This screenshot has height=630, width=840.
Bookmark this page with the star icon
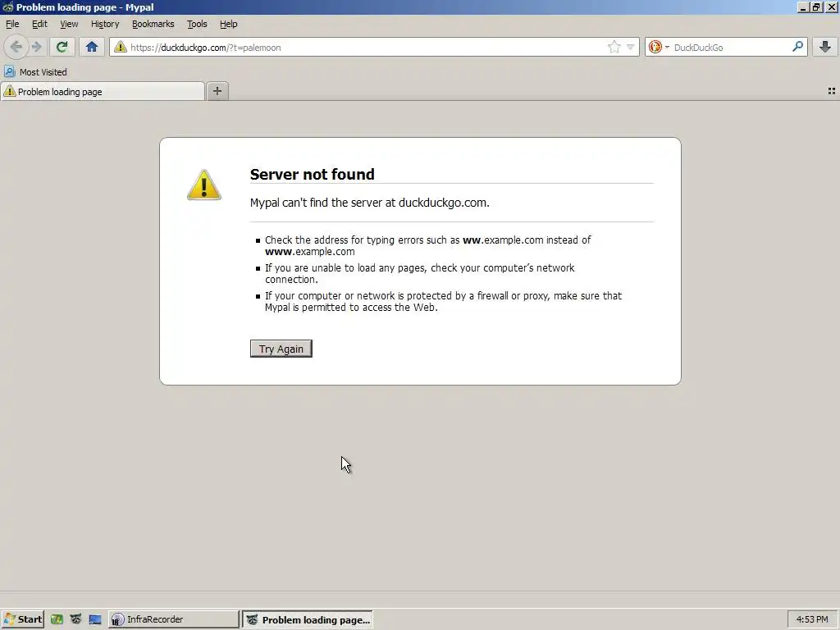pos(614,47)
